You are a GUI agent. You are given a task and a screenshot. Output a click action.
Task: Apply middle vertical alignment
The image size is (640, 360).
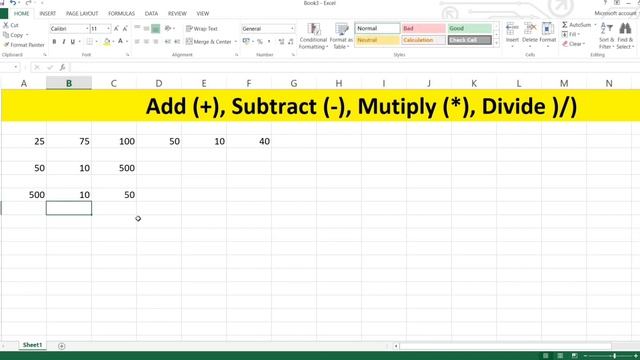(146, 29)
